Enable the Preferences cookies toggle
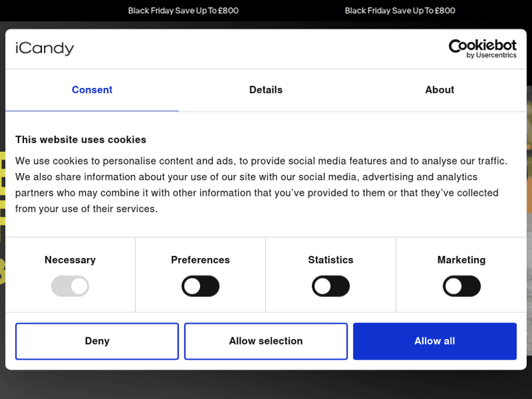 [201, 286]
